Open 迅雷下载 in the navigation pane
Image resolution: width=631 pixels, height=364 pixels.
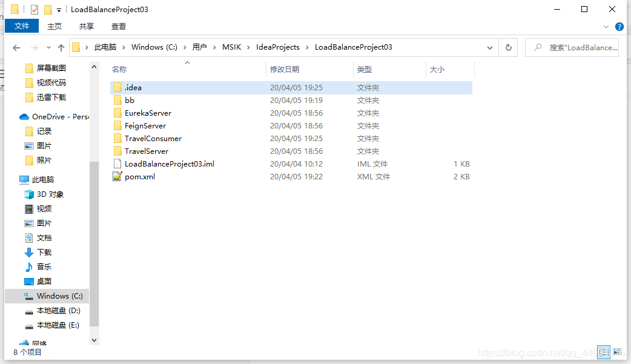(51, 97)
